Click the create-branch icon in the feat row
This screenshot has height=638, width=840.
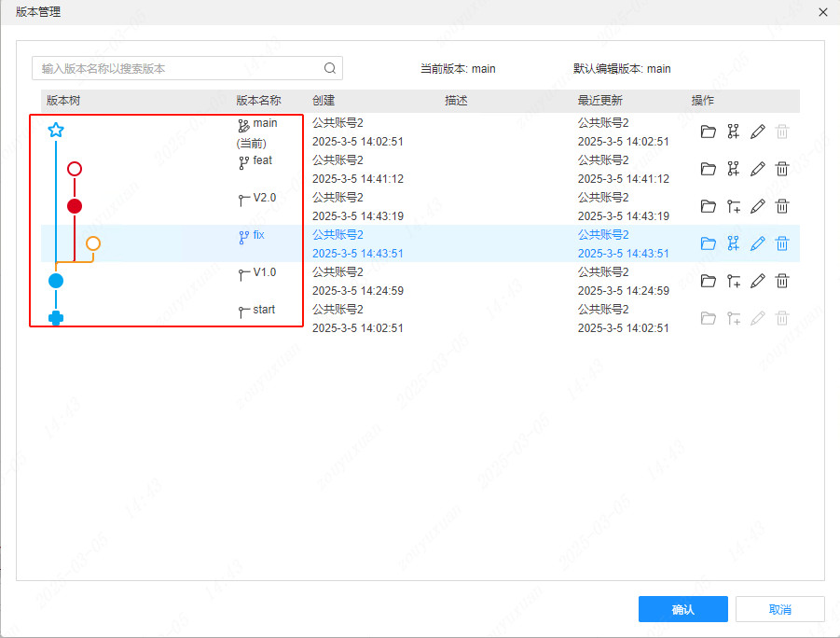pos(733,169)
